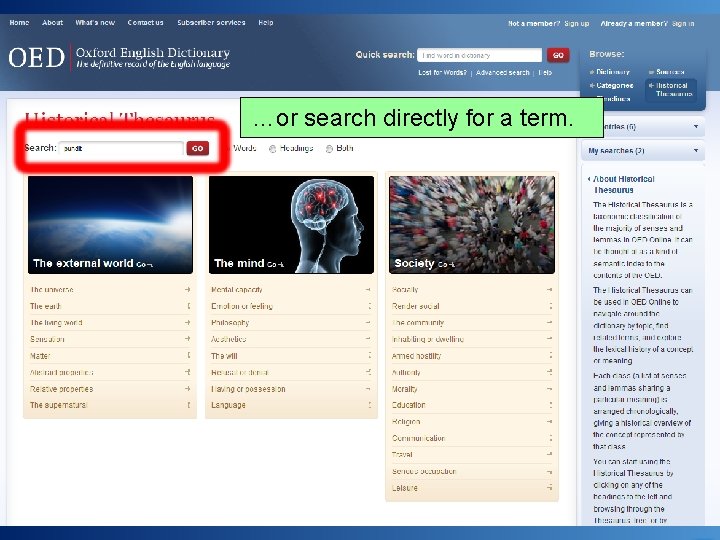Viewport: 720px width, 540px height.
Task: Click the Sign up link
Action: pos(576,23)
